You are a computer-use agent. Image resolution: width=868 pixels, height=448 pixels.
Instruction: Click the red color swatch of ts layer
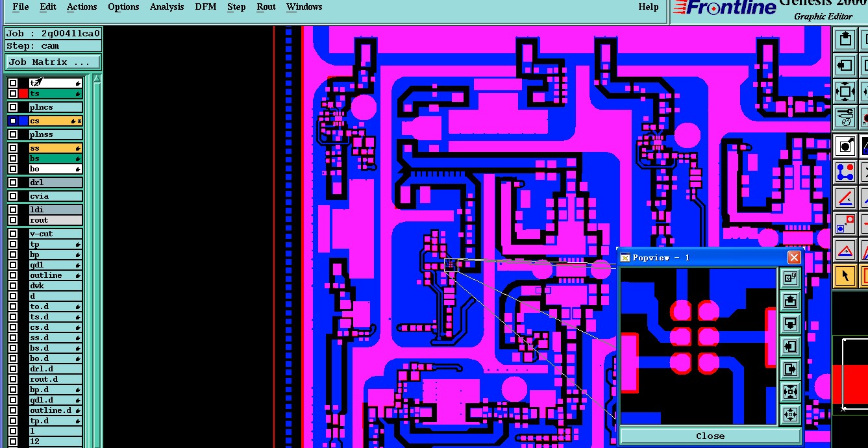[23, 93]
